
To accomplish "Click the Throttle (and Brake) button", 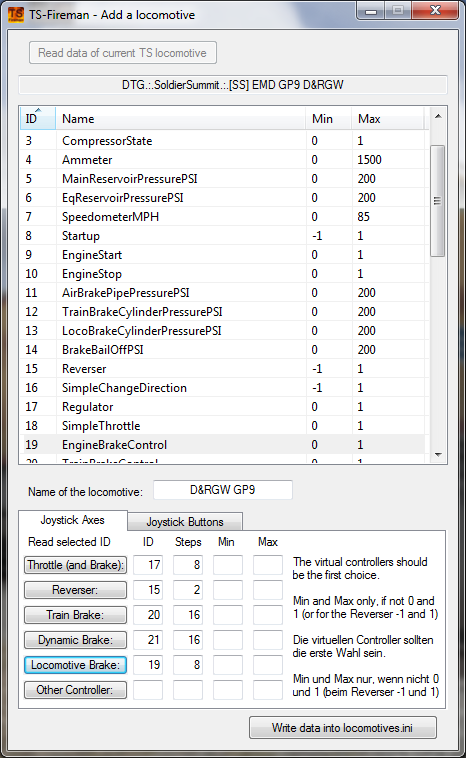I will click(x=75, y=565).
